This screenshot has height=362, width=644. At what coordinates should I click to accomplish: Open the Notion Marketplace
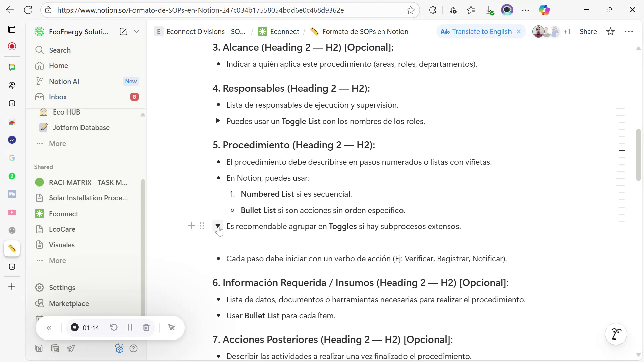click(69, 303)
